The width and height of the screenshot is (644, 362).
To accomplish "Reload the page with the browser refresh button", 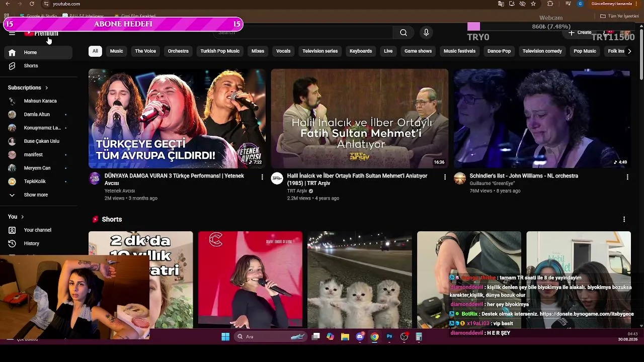I will tap(32, 4).
